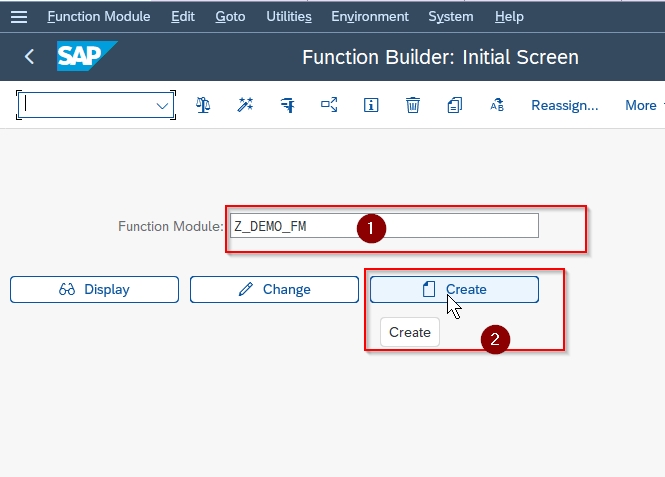The image size is (665, 477).
Task: Open the Utilities menu
Action: pyautogui.click(x=289, y=17)
